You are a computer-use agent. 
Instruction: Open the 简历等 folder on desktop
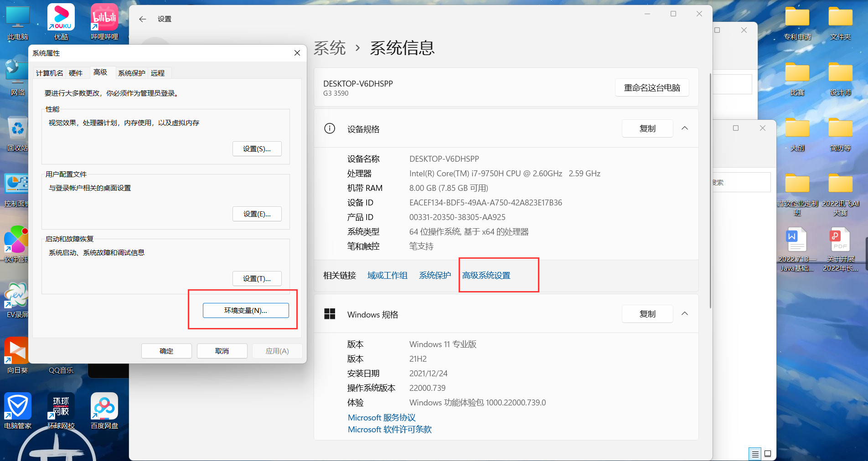point(840,134)
